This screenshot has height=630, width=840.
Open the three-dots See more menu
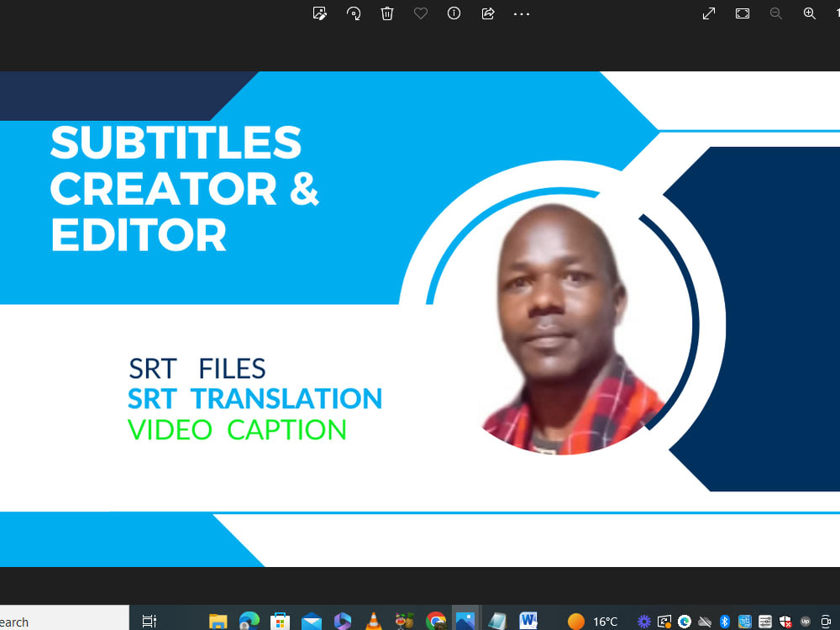pyautogui.click(x=522, y=14)
